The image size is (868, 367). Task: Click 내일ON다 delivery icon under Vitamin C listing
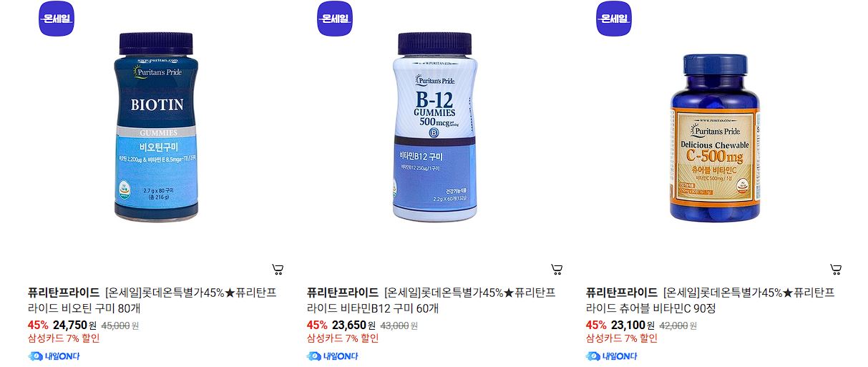pyautogui.click(x=612, y=356)
